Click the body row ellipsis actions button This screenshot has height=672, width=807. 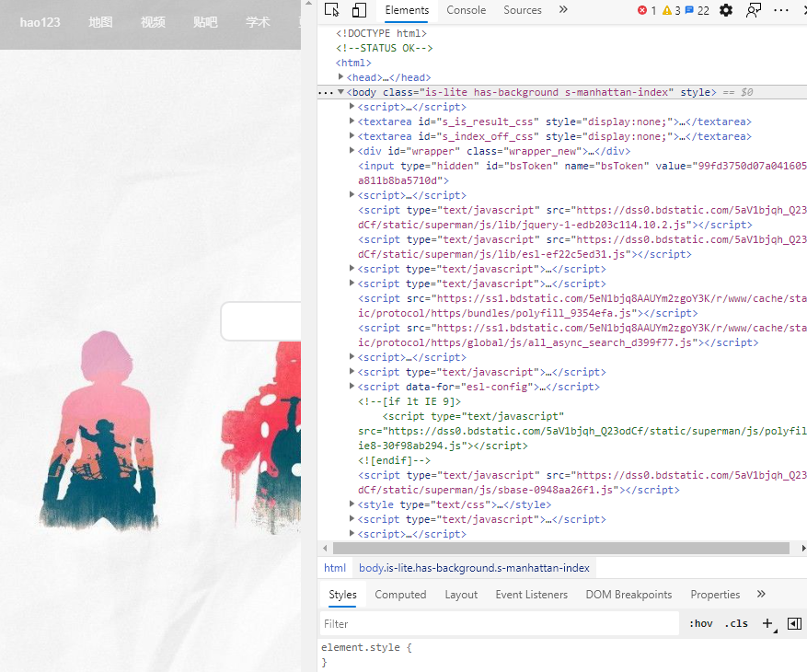[325, 93]
